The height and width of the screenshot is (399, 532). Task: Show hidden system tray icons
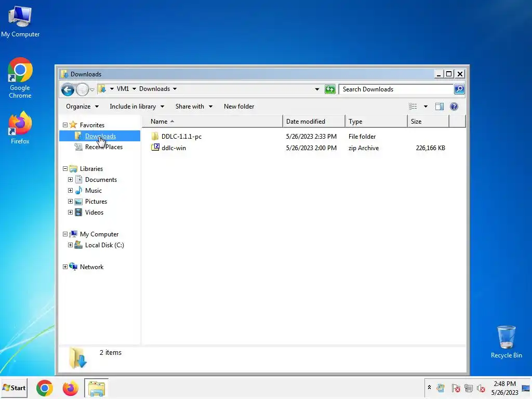tap(429, 388)
